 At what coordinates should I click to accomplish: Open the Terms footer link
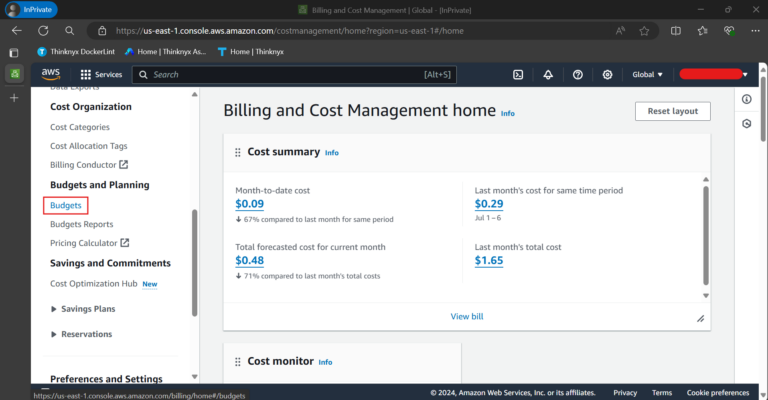click(x=662, y=393)
